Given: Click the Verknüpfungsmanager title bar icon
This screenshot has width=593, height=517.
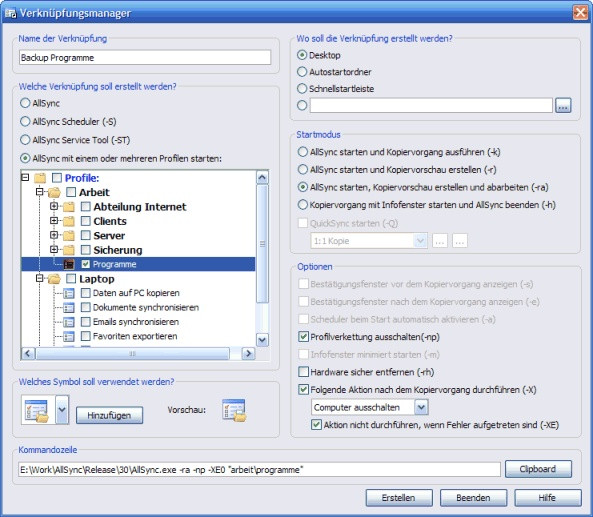Looking at the screenshot, I should [x=11, y=13].
